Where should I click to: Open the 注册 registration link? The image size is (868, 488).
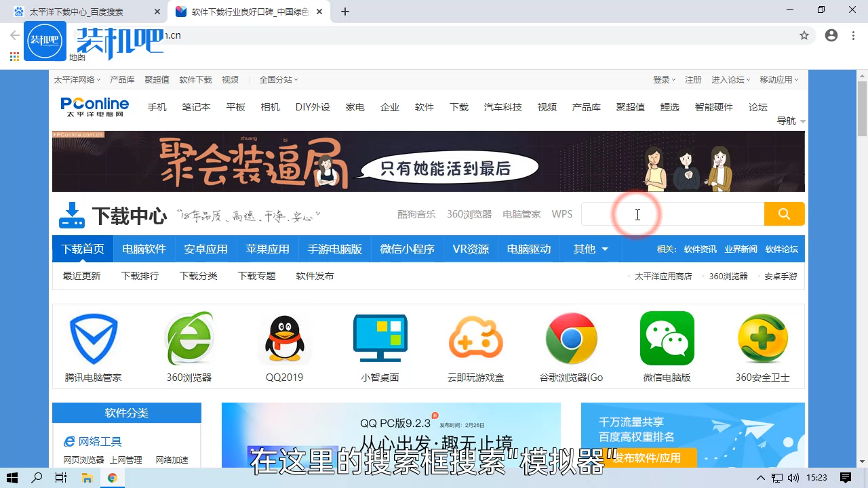point(693,79)
